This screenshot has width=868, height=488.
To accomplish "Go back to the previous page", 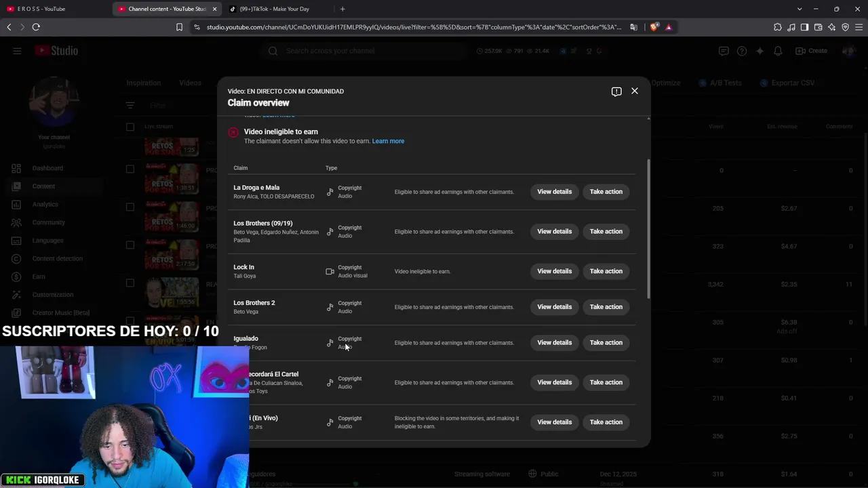I will [9, 27].
